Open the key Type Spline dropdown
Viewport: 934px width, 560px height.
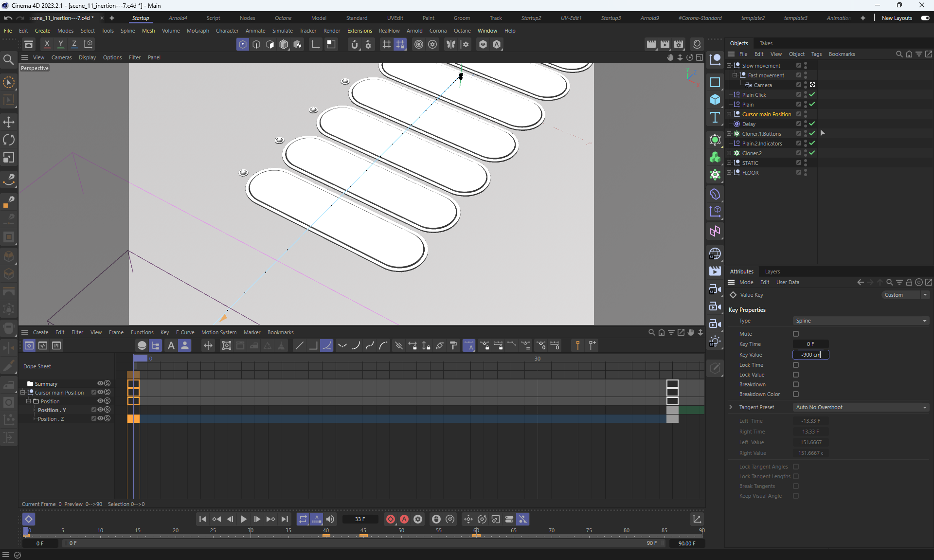click(860, 321)
